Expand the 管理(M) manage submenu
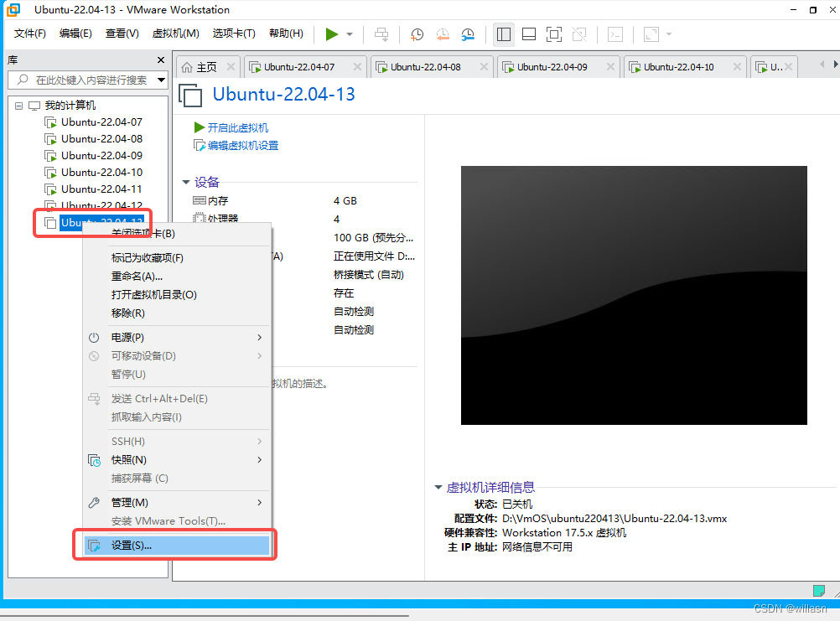Image resolution: width=840 pixels, height=621 pixels. click(x=177, y=502)
